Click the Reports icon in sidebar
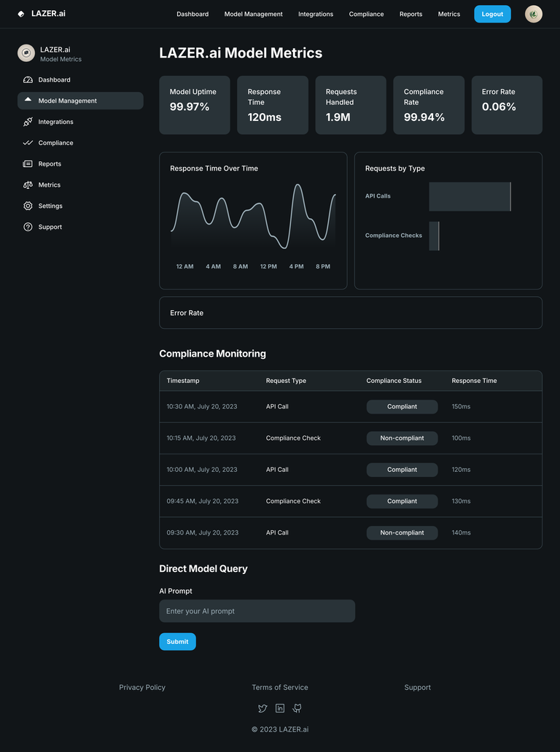Screen dimensions: 560x752 click(28, 164)
